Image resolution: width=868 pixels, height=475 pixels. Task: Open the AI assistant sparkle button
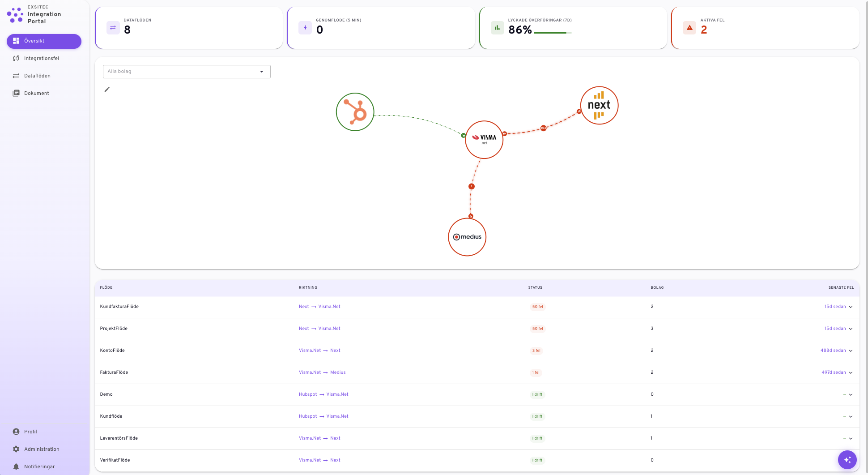[x=847, y=459]
